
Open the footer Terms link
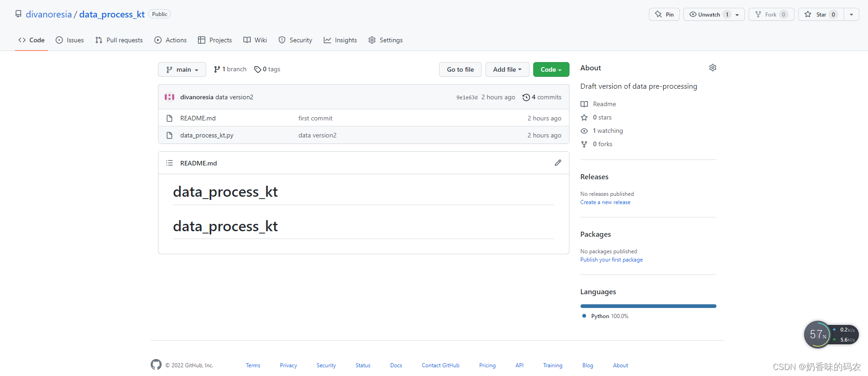coord(253,365)
